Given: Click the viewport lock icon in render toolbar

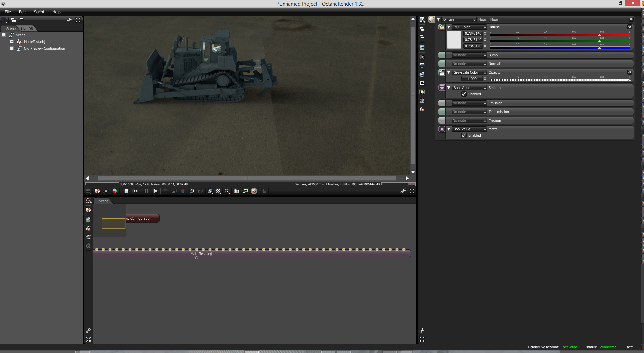Looking at the screenshot, I should click(x=264, y=191).
